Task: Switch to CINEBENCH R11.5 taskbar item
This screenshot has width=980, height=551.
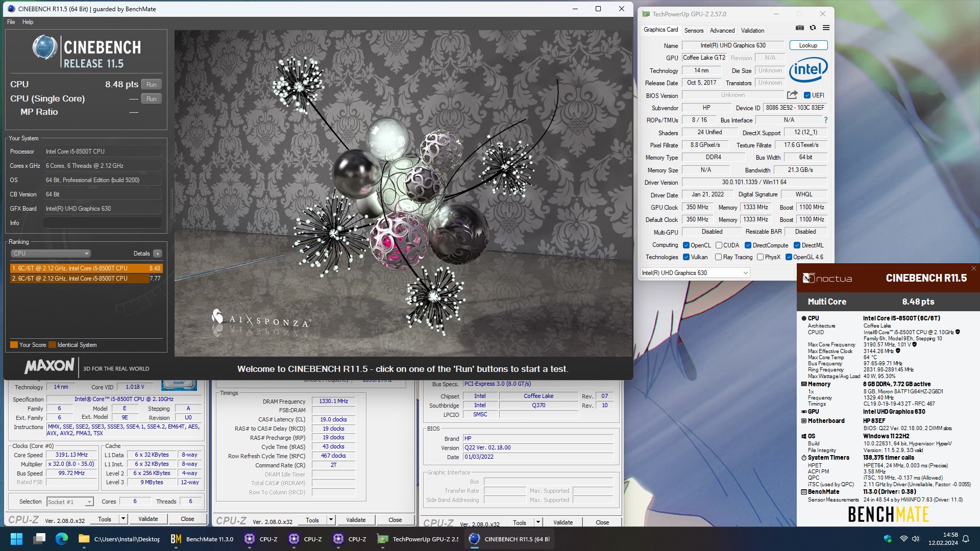Action: coord(510,539)
